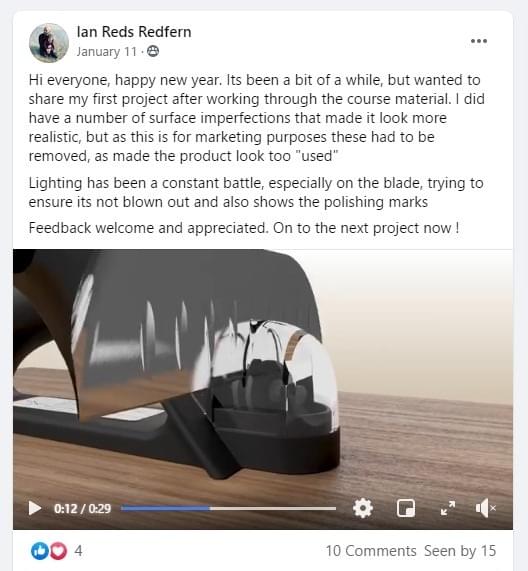Image resolution: width=528 pixels, height=571 pixels.
Task: Click the 0:12 / 0:29 time display
Action: pyautogui.click(x=82, y=508)
